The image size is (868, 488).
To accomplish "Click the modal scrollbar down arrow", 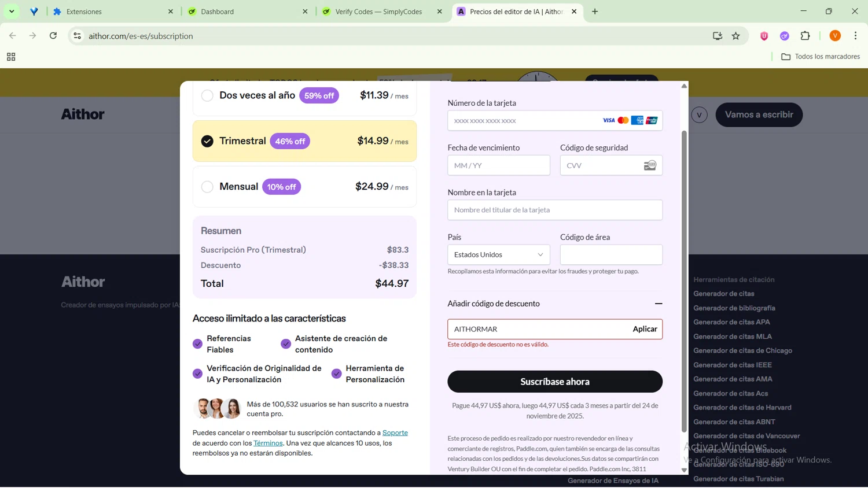I will tap(684, 470).
